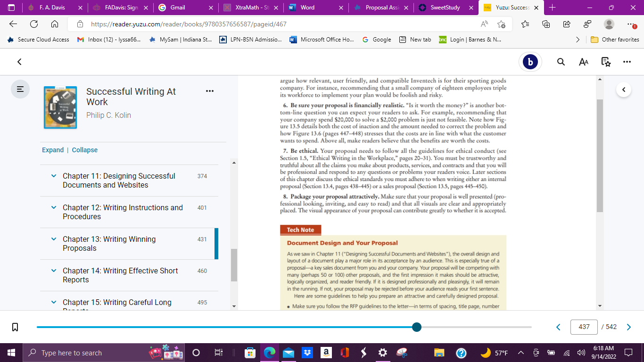The height and width of the screenshot is (362, 644).
Task: Open Chapter 12: Writing Instructions and Procedures
Action: tap(123, 212)
